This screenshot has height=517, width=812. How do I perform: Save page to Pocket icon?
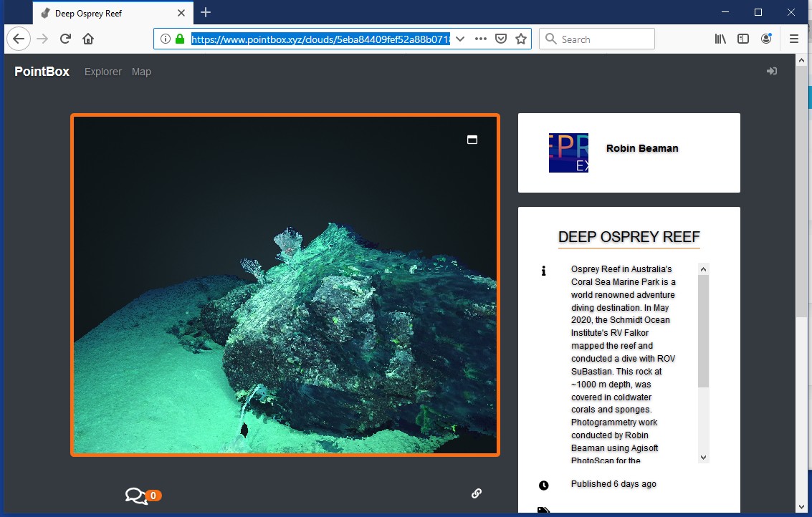coord(501,39)
